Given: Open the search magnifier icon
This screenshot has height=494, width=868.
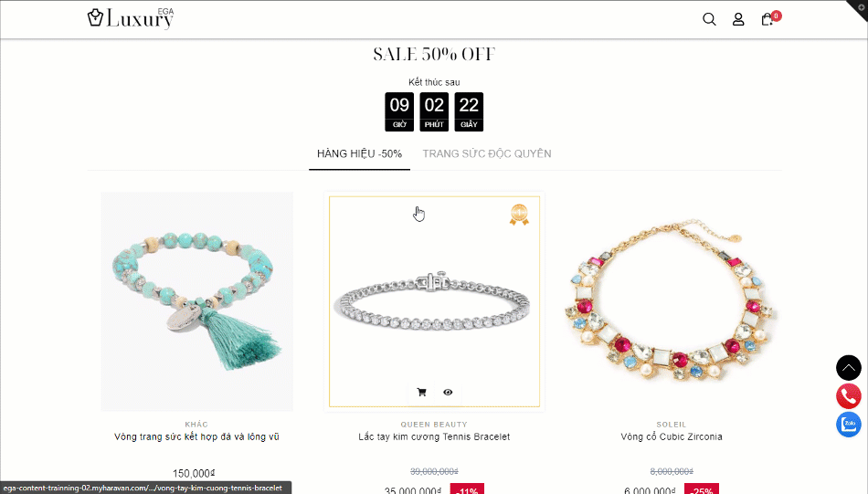Looking at the screenshot, I should [x=709, y=19].
